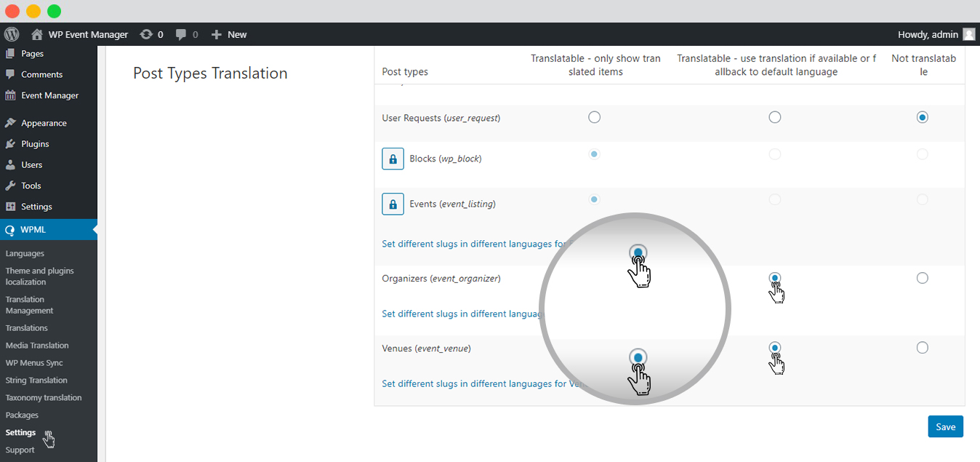The width and height of the screenshot is (980, 462).
Task: Click the lock icon beside Events
Action: tap(393, 204)
